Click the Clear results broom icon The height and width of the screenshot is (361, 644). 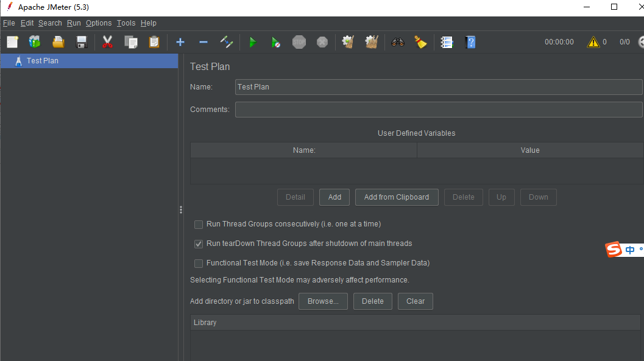click(x=348, y=42)
